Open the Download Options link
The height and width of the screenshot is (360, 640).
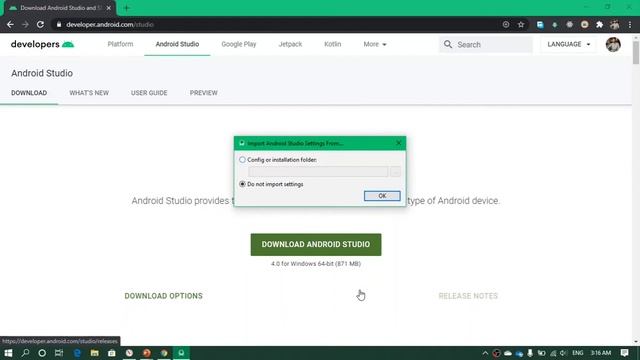pyautogui.click(x=163, y=296)
